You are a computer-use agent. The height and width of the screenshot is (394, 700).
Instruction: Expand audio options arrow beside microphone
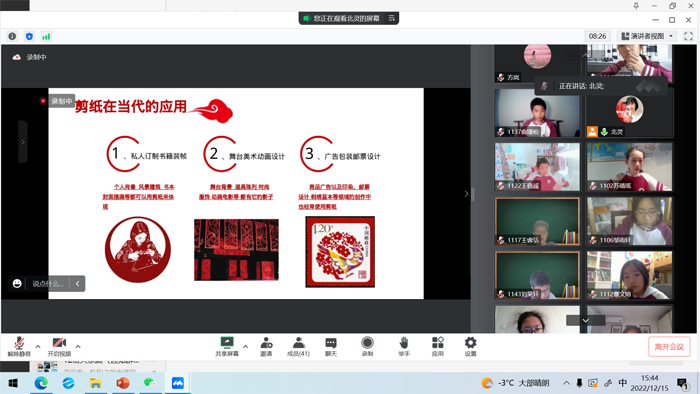point(38,346)
